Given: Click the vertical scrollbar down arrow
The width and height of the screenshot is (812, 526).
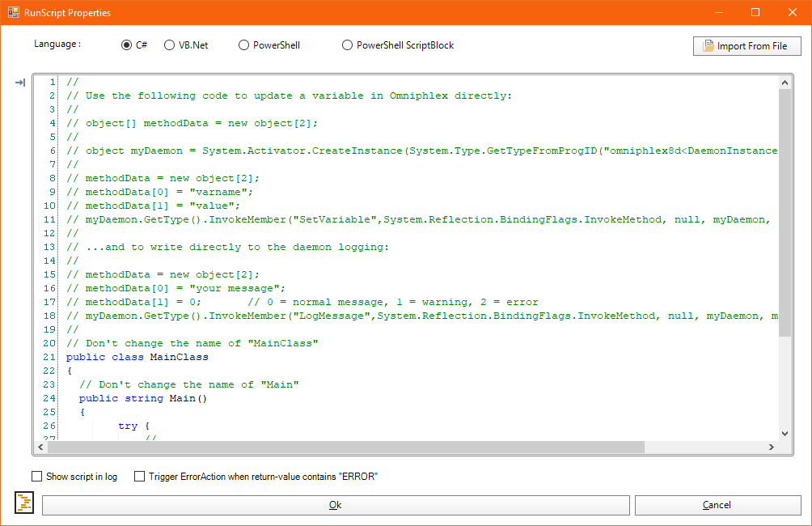Looking at the screenshot, I should click(785, 434).
